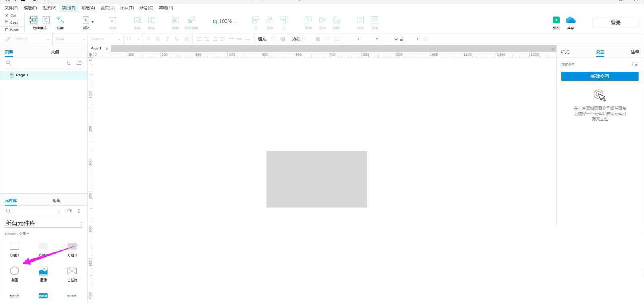Click the cloud Share (共享) icon

point(570,20)
